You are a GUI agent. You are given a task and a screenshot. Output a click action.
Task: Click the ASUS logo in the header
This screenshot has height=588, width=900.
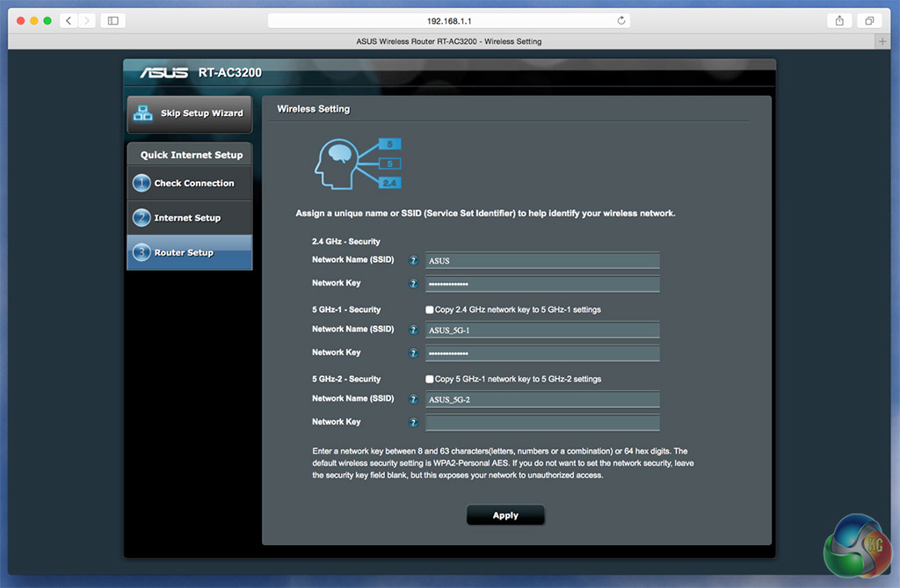click(x=164, y=73)
